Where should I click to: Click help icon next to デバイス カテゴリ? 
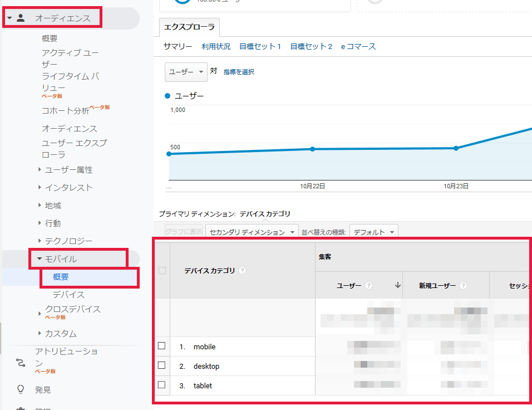point(242,270)
